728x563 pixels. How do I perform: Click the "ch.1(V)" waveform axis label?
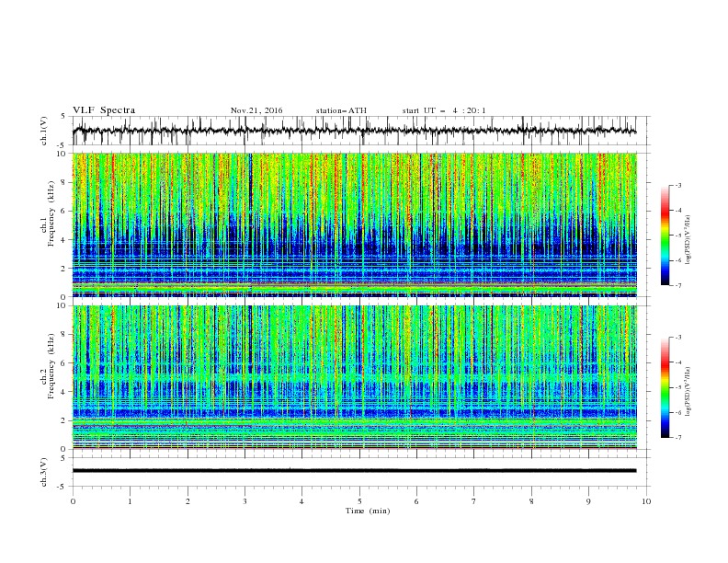click(44, 131)
